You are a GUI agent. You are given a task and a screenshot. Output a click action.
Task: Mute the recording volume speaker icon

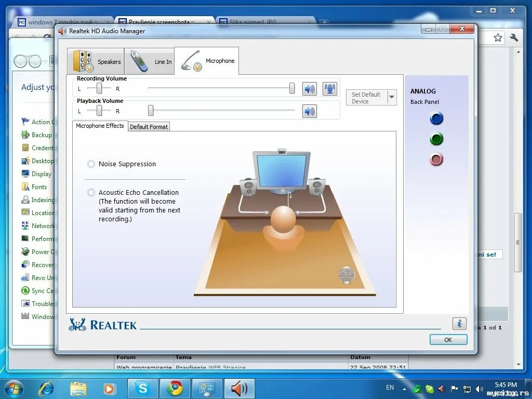click(x=310, y=89)
